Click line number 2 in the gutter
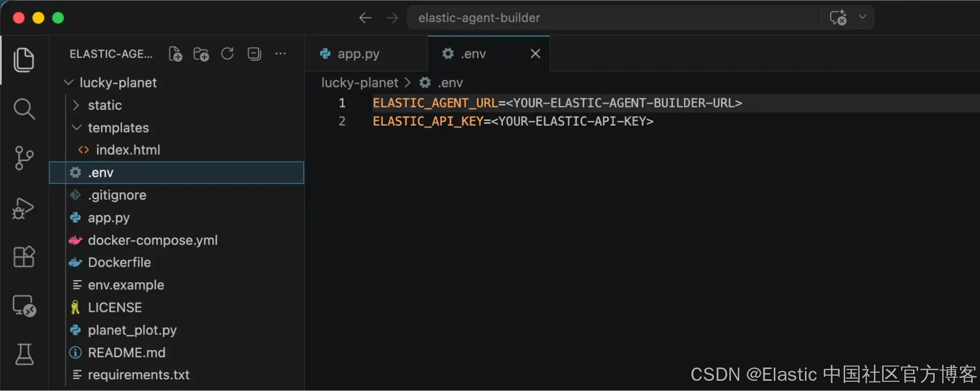 point(342,121)
